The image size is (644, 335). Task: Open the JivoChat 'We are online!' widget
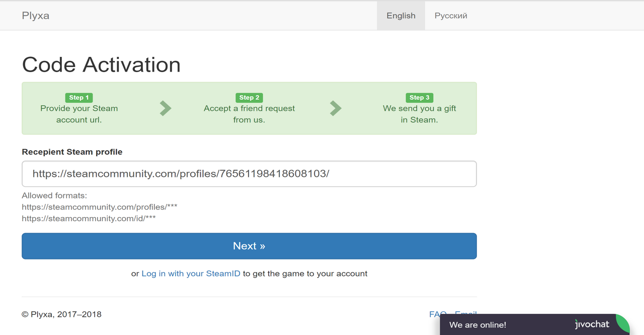click(534, 325)
